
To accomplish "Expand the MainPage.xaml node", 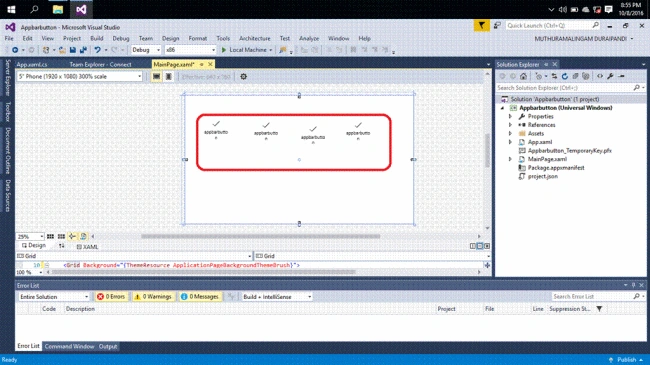I will point(511,159).
